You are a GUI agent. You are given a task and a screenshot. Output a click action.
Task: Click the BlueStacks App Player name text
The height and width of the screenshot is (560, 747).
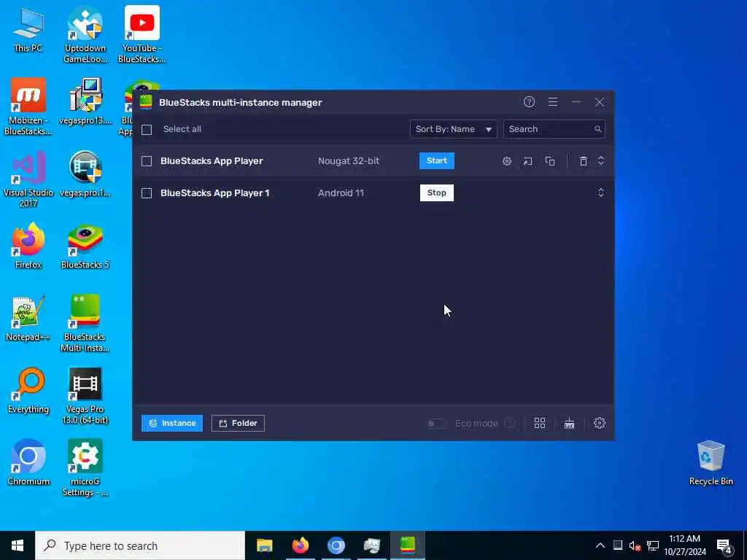click(212, 161)
